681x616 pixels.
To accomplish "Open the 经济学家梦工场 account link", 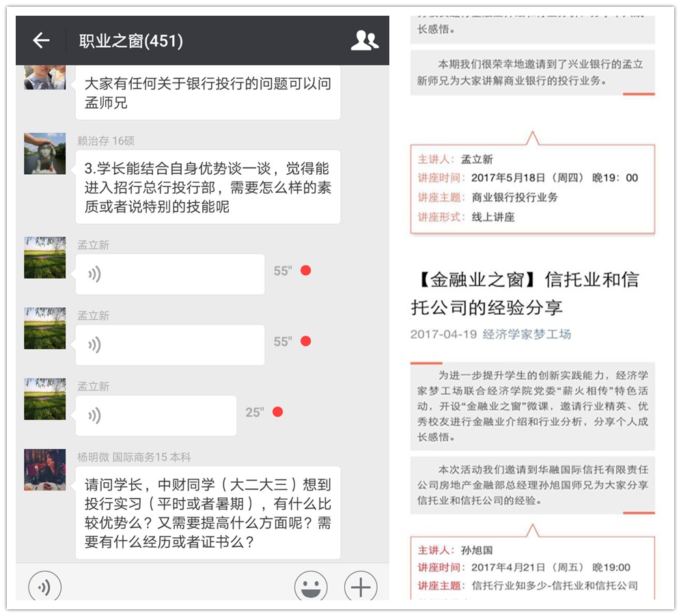I will 526,335.
